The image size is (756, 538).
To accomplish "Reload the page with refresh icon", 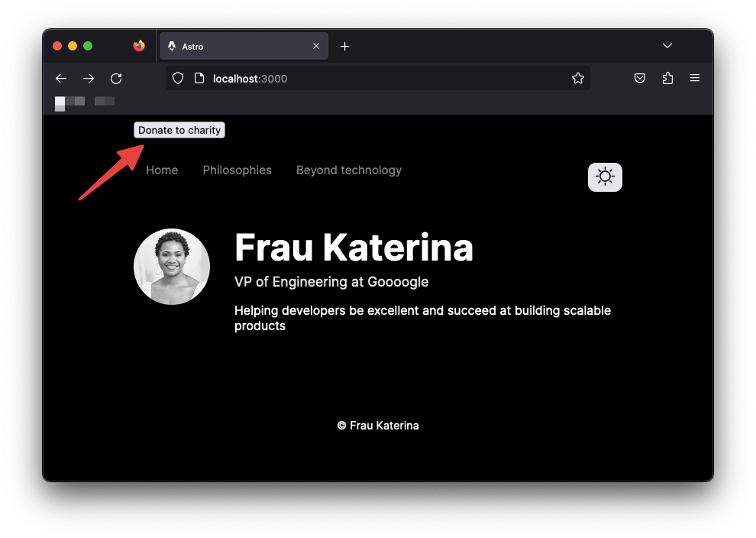I will 116,79.
